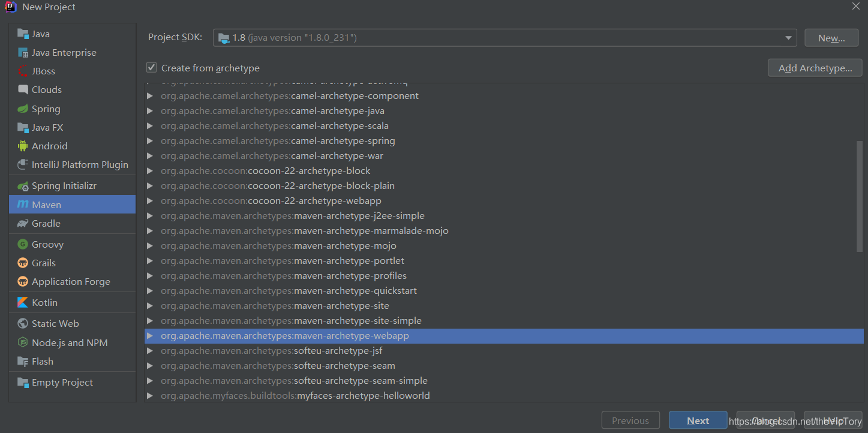Click the IntelliJ logo in title bar
This screenshot has height=433, width=868.
coord(10,7)
